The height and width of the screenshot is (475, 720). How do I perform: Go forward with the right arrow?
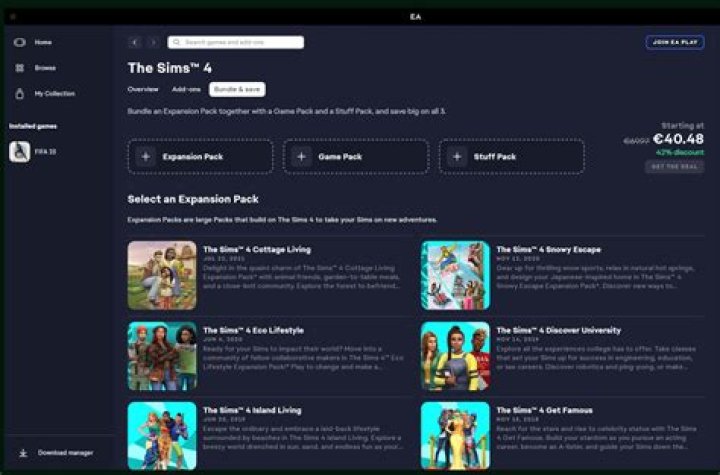(x=153, y=43)
